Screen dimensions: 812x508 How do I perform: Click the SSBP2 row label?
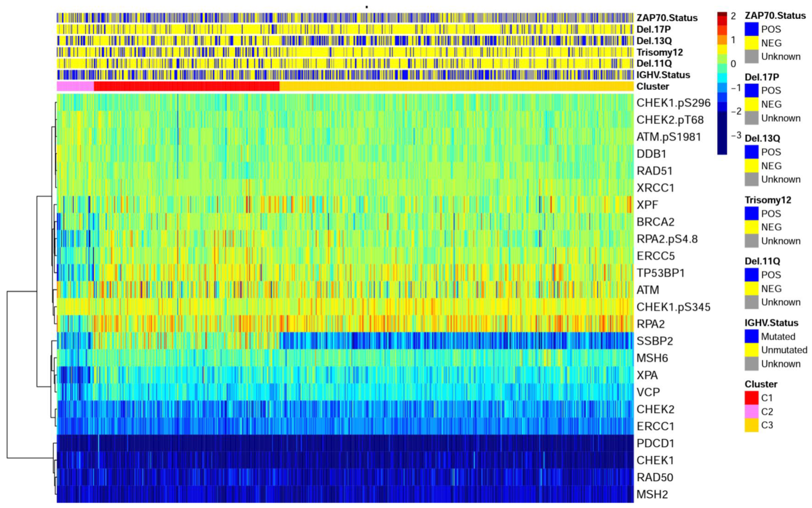click(655, 341)
